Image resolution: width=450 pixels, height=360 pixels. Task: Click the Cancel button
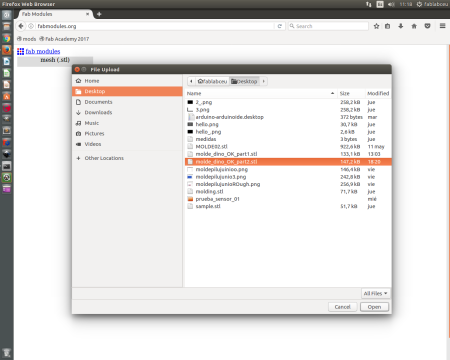[343, 307]
